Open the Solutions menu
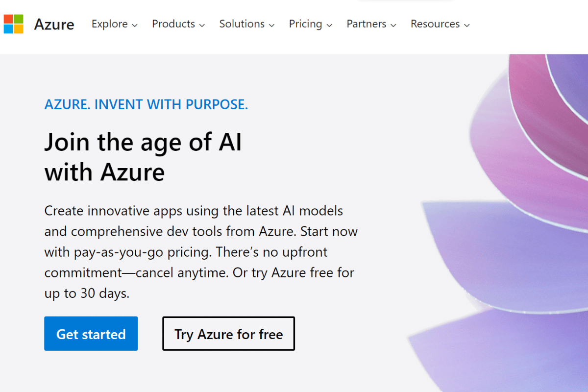Viewport: 588px width, 392px height. 241,24
